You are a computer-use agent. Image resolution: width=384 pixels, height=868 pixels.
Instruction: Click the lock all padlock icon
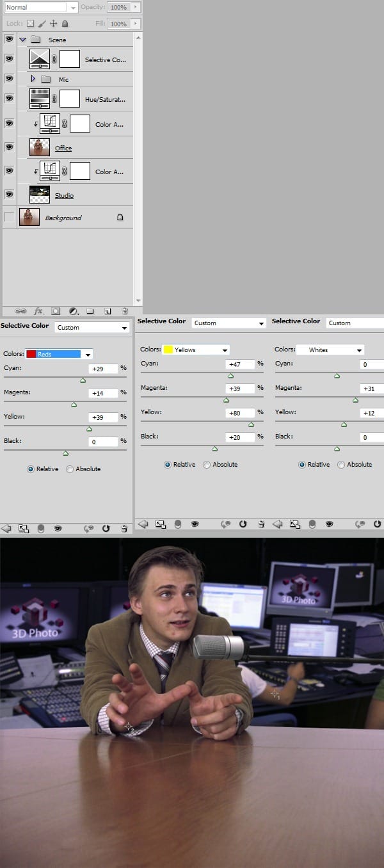[65, 24]
